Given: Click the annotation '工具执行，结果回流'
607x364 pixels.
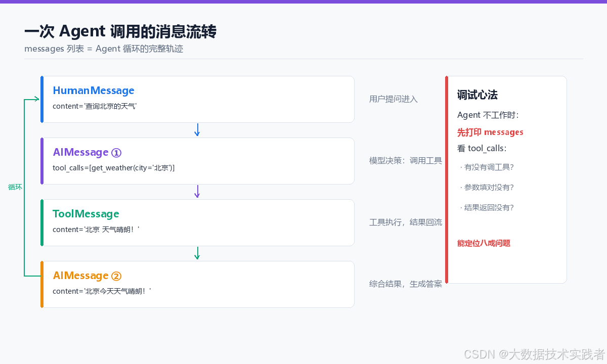Looking at the screenshot, I should click(x=406, y=222).
